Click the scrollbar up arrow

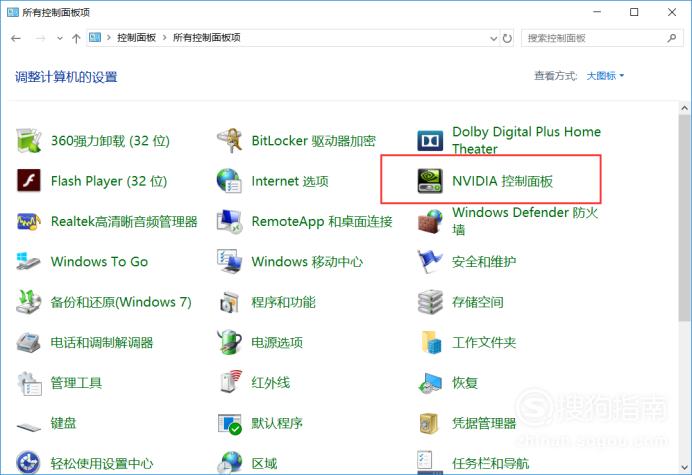[684, 108]
